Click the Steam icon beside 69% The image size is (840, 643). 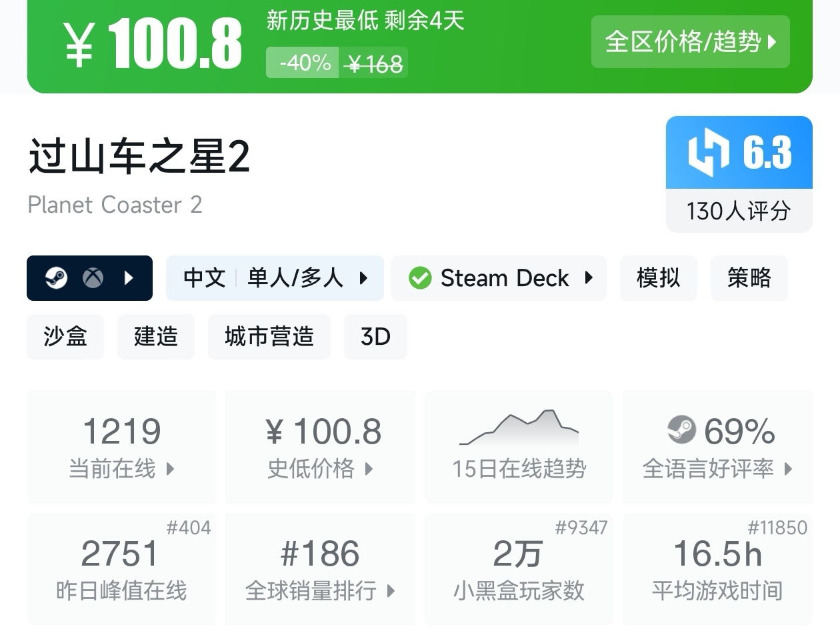tap(681, 430)
